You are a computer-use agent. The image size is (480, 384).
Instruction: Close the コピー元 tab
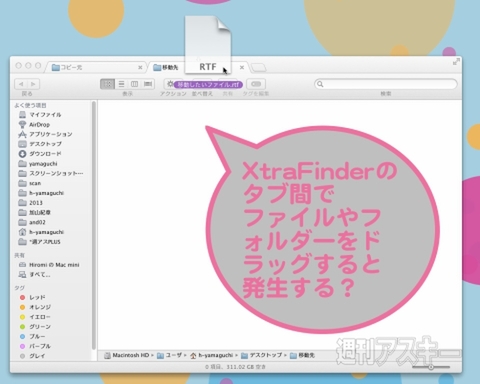coord(140,67)
